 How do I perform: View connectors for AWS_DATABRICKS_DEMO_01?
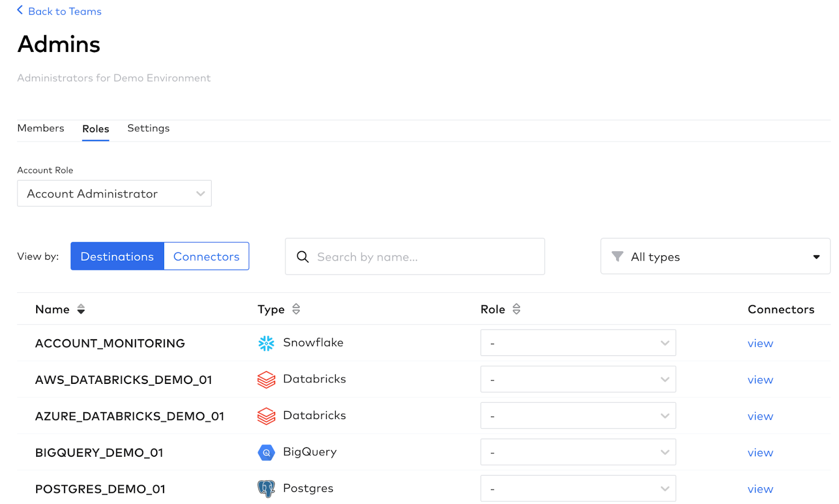click(x=760, y=380)
